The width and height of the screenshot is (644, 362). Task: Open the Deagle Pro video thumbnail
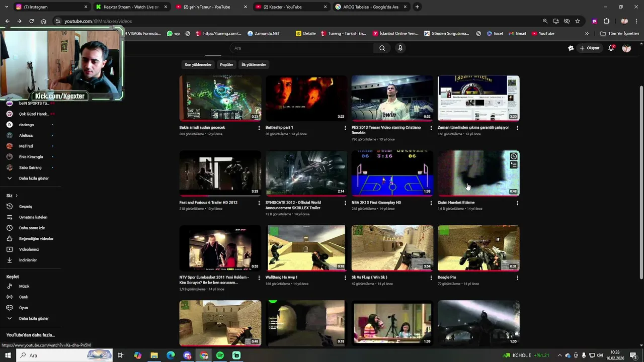(478, 248)
